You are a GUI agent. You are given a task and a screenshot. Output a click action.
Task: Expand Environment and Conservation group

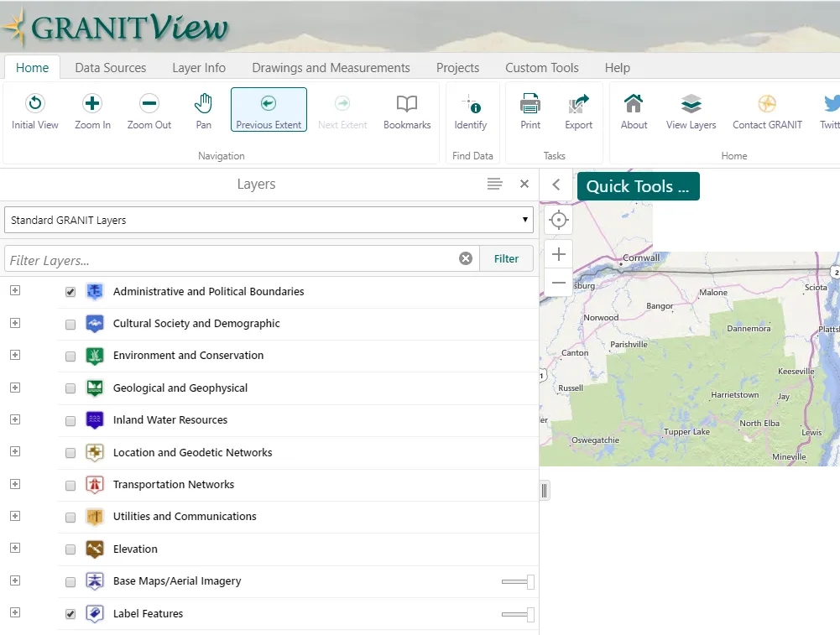[x=15, y=355]
